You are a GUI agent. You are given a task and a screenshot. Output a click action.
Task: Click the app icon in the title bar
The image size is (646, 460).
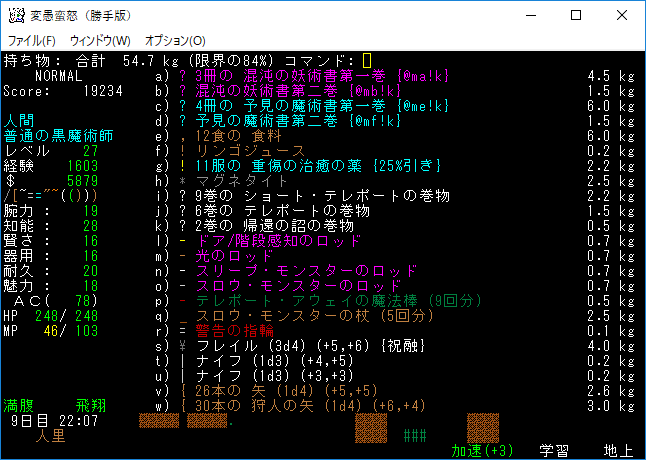[15, 15]
